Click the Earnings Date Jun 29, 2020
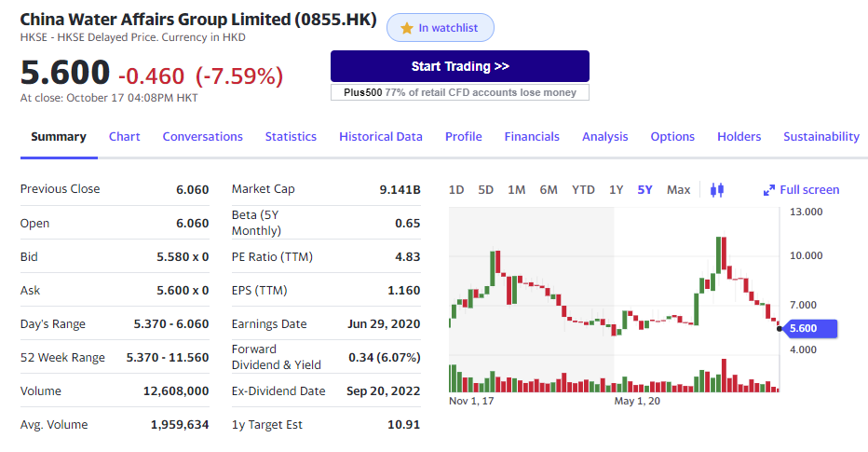This screenshot has width=868, height=452. tap(384, 324)
